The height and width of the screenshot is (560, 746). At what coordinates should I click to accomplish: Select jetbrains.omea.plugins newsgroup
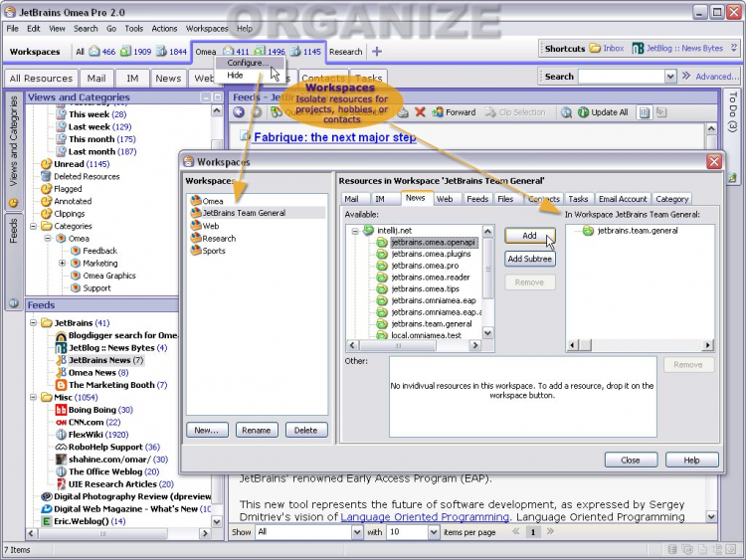coord(431,254)
